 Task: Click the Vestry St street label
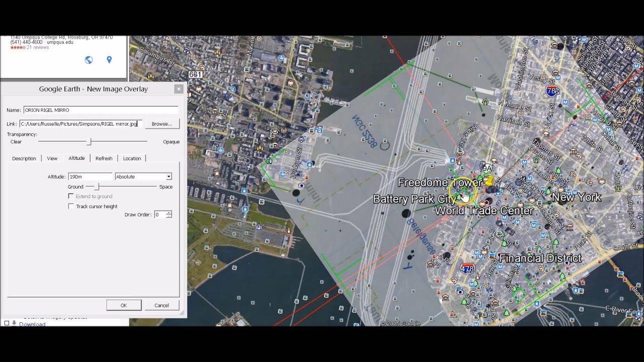[541, 78]
